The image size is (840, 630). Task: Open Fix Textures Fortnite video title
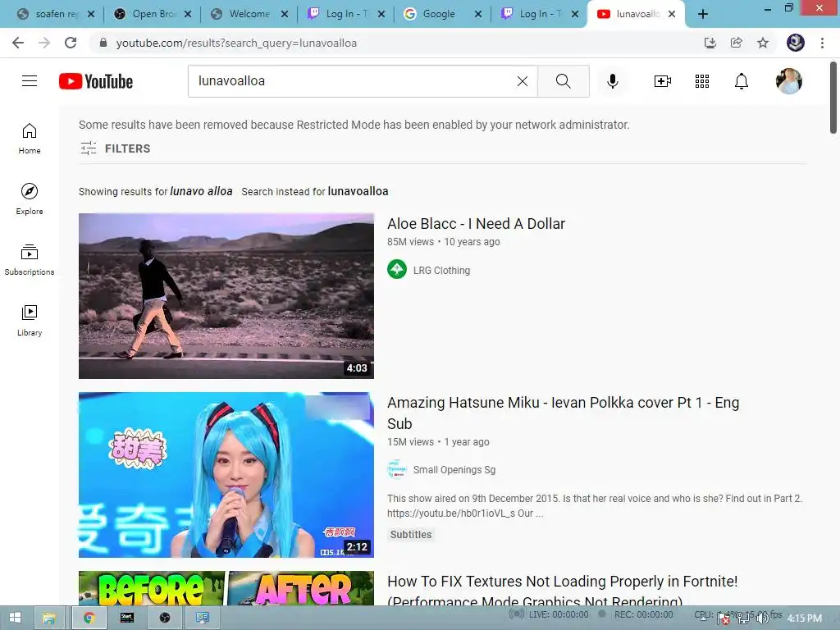point(563,590)
